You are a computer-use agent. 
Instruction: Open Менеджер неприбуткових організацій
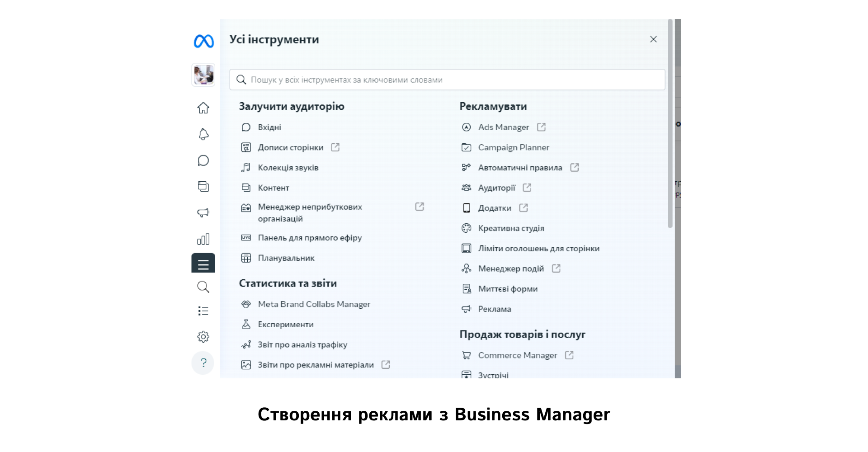click(x=310, y=213)
